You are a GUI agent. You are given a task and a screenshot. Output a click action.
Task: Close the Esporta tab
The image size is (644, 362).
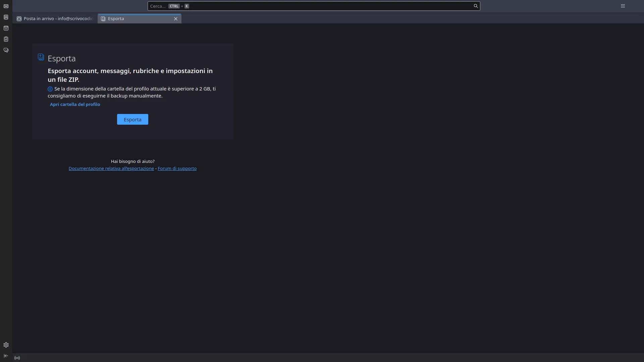click(176, 19)
